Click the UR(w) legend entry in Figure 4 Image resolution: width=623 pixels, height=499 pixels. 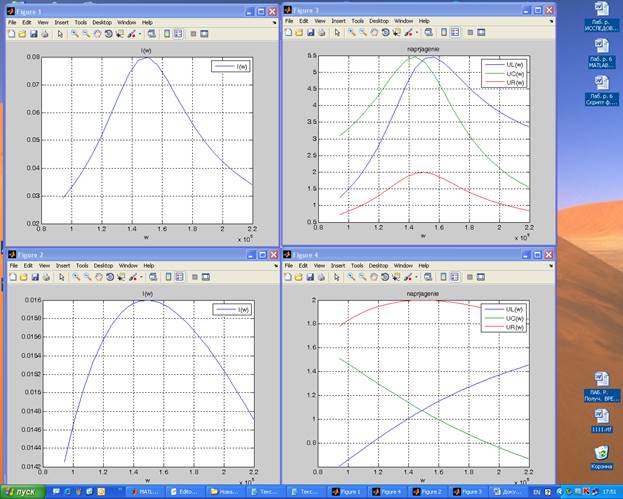[x=505, y=327]
